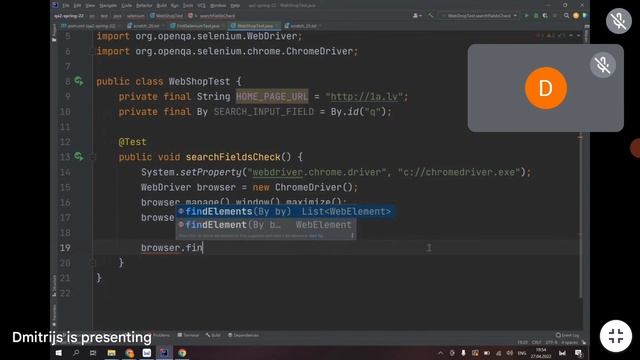640x360 pixels.
Task: Open the Terminal tool window
Action: click(x=188, y=335)
